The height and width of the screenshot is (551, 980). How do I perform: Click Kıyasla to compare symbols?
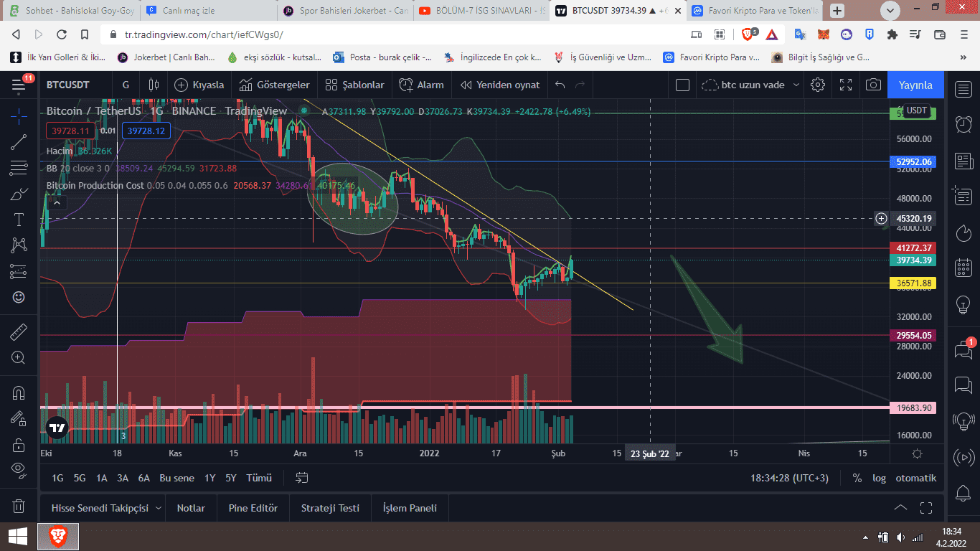click(199, 85)
